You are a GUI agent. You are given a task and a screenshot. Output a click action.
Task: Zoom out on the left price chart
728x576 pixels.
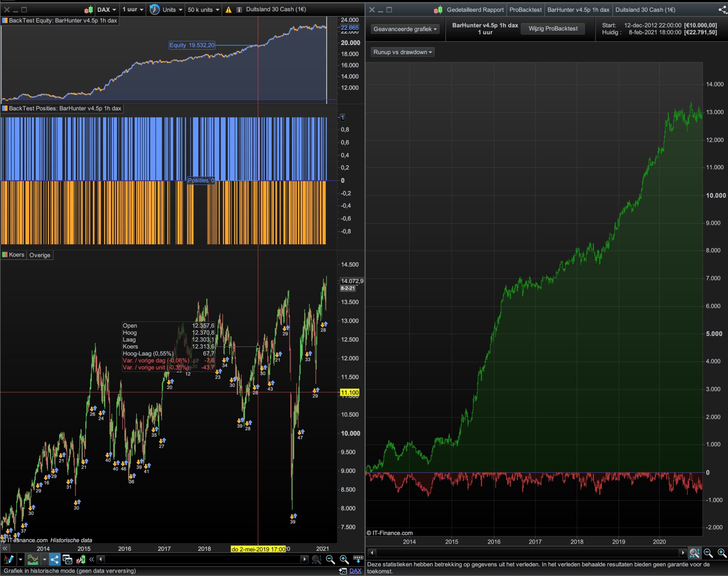(330, 559)
